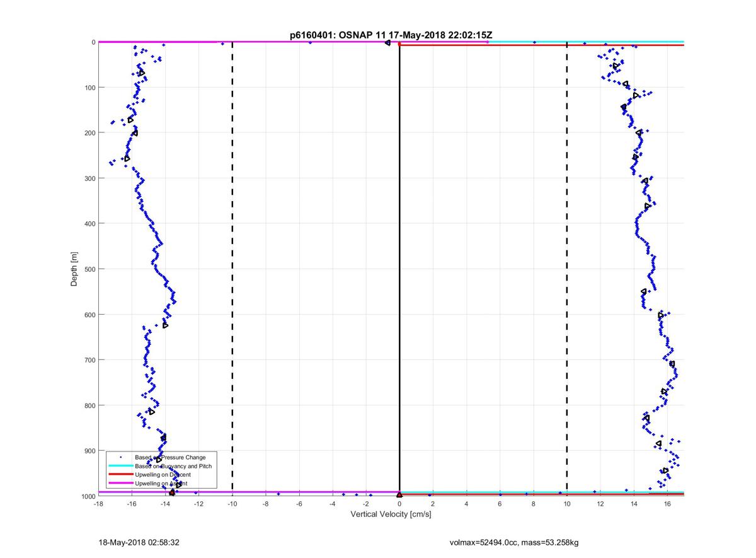Click the red line swatch in legend

pos(120,474)
